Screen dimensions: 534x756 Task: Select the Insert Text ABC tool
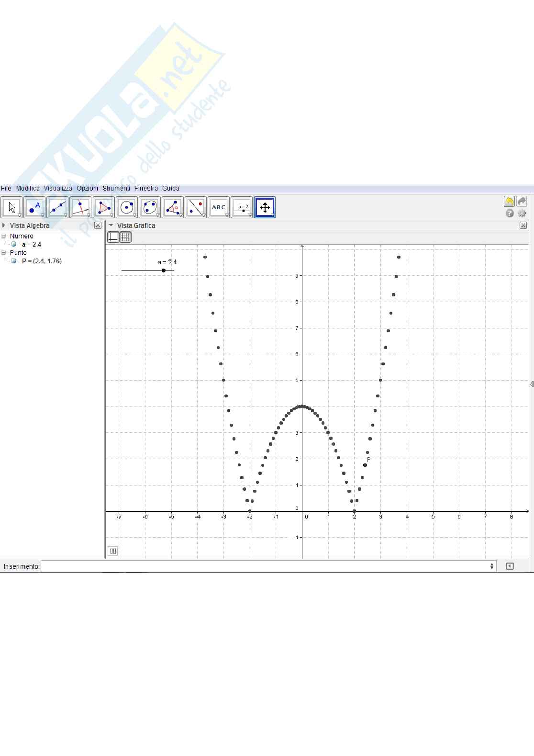219,207
